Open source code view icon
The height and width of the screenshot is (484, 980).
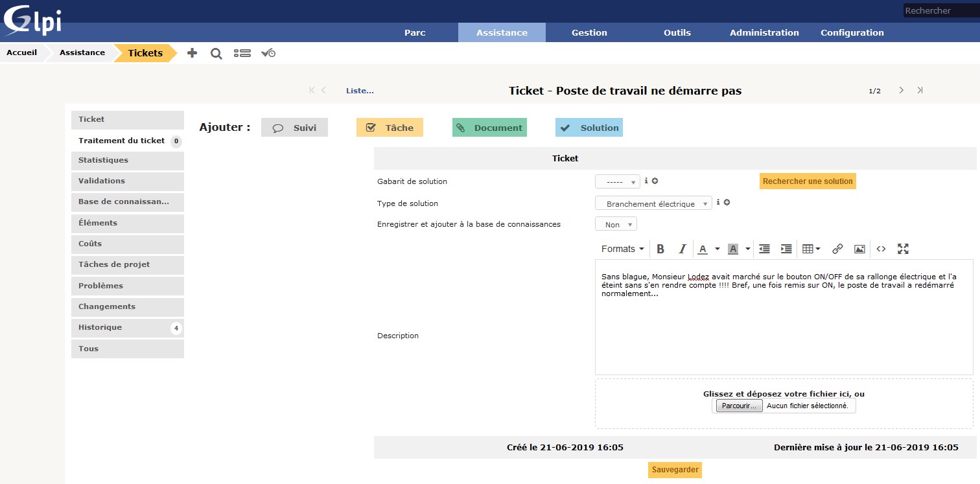pyautogui.click(x=881, y=249)
